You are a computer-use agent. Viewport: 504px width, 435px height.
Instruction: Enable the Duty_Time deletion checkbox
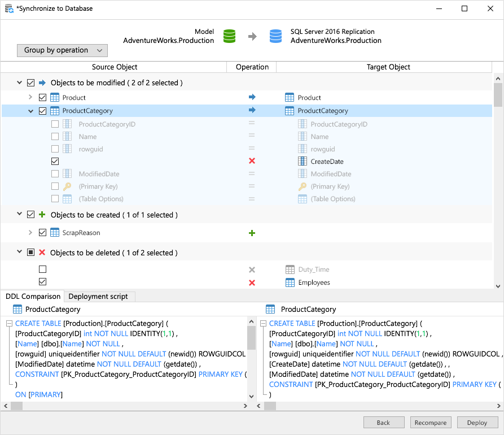43,269
